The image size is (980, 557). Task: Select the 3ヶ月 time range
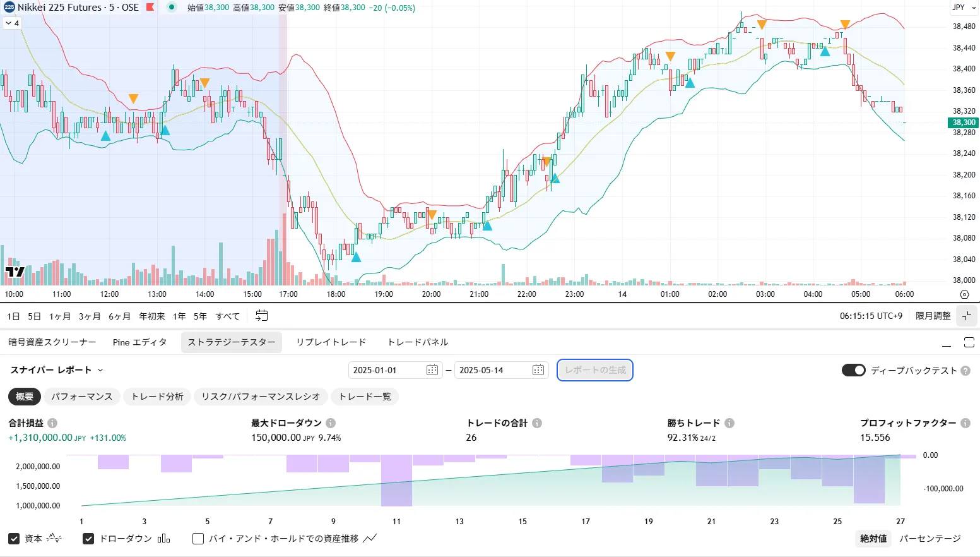click(x=90, y=316)
